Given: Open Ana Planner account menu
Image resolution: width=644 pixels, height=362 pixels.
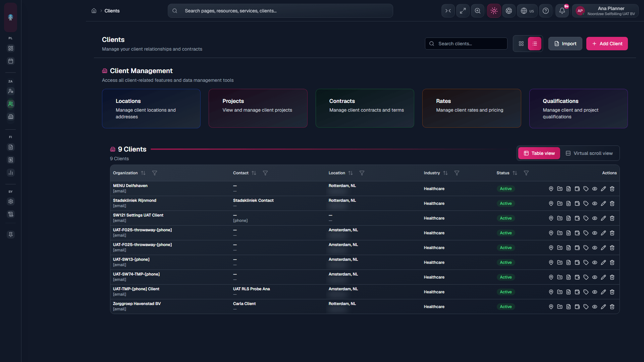Looking at the screenshot, I should [605, 11].
